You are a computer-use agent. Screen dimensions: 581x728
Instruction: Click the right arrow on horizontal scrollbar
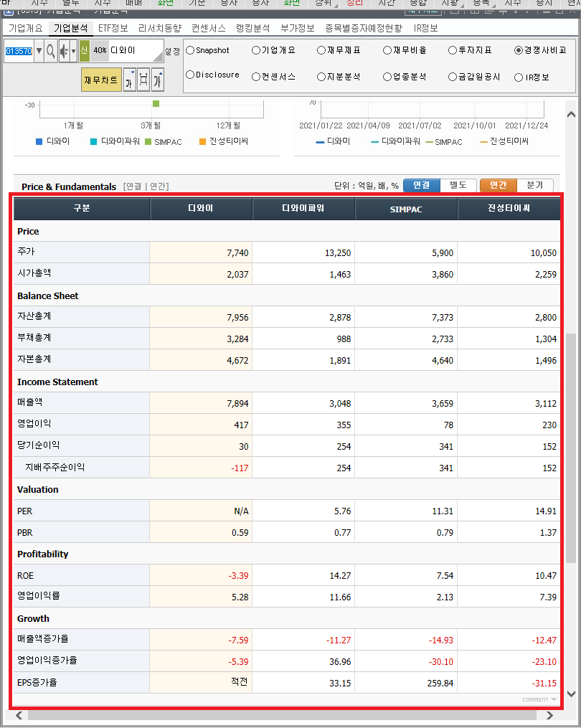point(549,715)
